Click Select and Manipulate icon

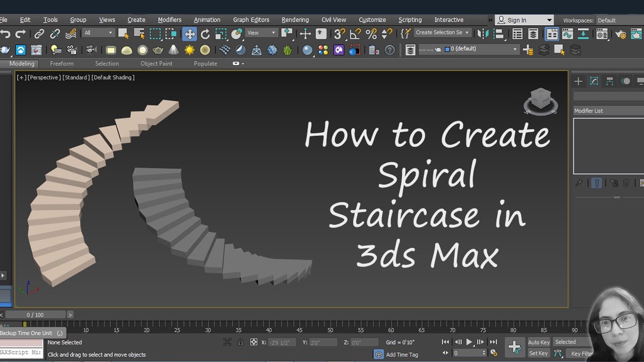(305, 34)
